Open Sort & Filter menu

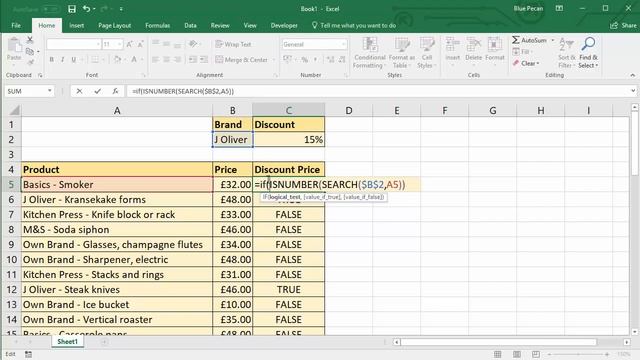[x=567, y=53]
